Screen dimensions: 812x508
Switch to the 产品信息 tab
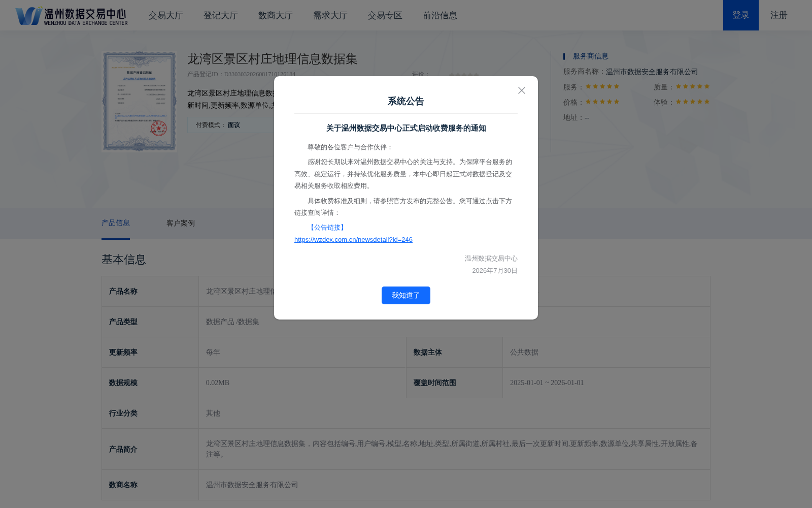[x=116, y=223]
